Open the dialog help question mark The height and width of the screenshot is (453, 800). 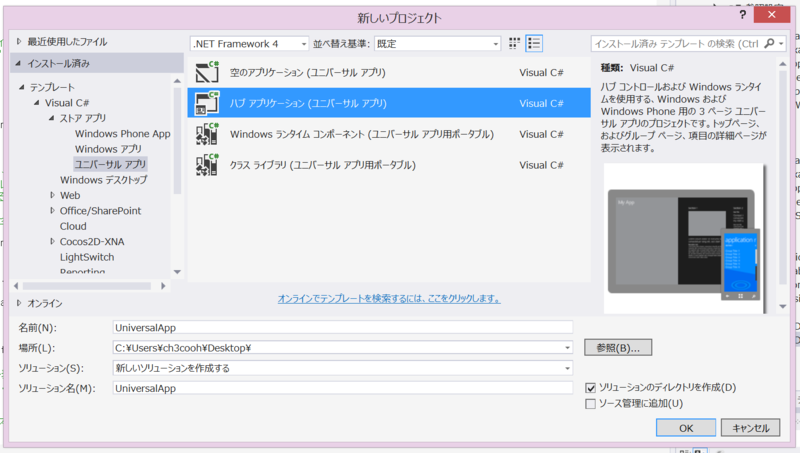click(x=743, y=15)
